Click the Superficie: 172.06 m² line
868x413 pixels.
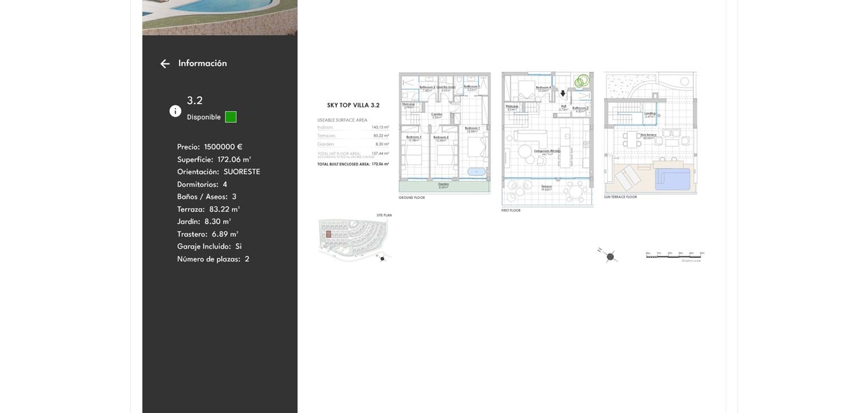(214, 160)
